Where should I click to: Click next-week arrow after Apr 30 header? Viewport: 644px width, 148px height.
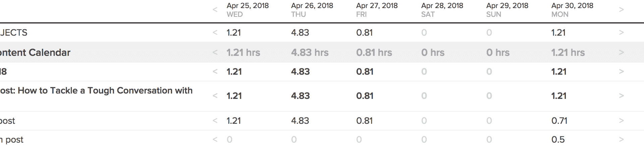pyautogui.click(x=621, y=10)
